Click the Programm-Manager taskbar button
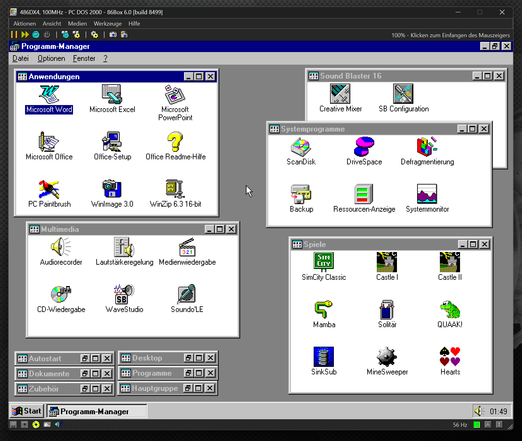The width and height of the screenshot is (522, 441). pos(97,411)
